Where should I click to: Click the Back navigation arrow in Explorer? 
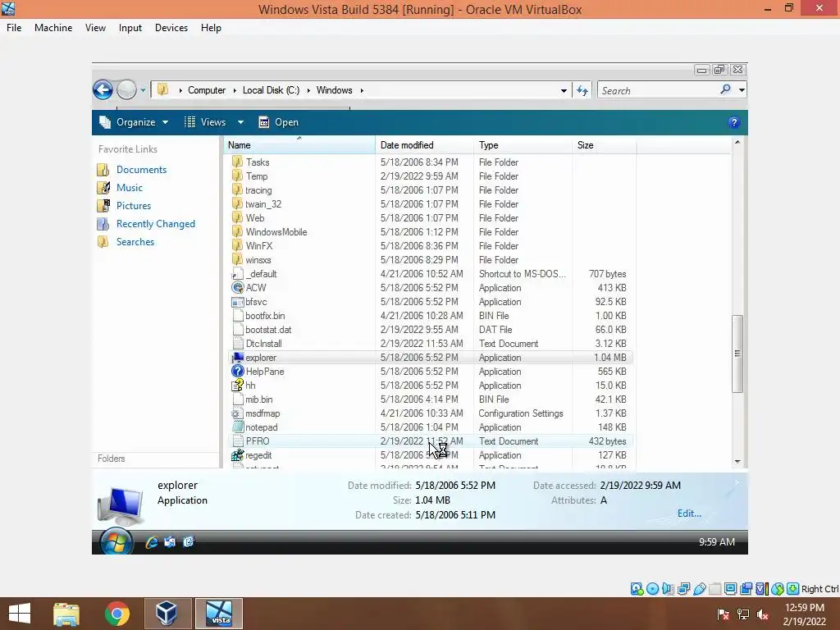(x=103, y=89)
